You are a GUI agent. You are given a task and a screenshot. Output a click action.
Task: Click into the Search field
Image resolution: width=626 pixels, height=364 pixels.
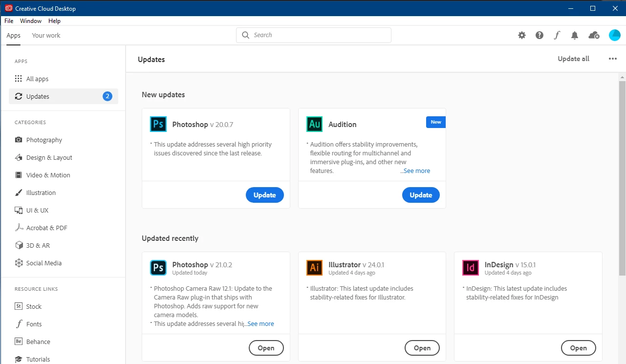(x=314, y=35)
